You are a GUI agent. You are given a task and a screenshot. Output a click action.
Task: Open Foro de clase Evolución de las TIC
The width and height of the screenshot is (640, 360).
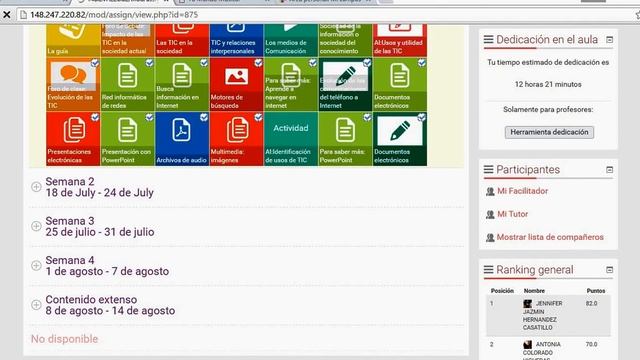coord(73,84)
